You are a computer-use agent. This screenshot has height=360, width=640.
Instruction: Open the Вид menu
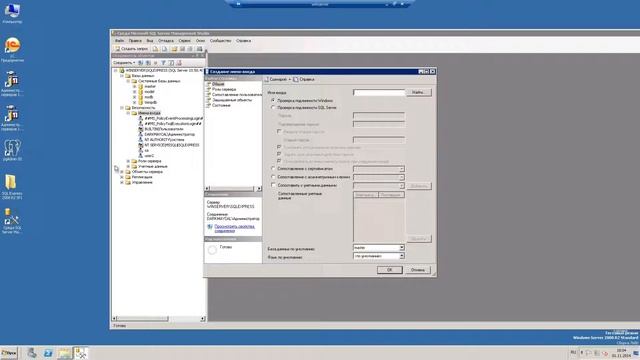pyautogui.click(x=150, y=41)
